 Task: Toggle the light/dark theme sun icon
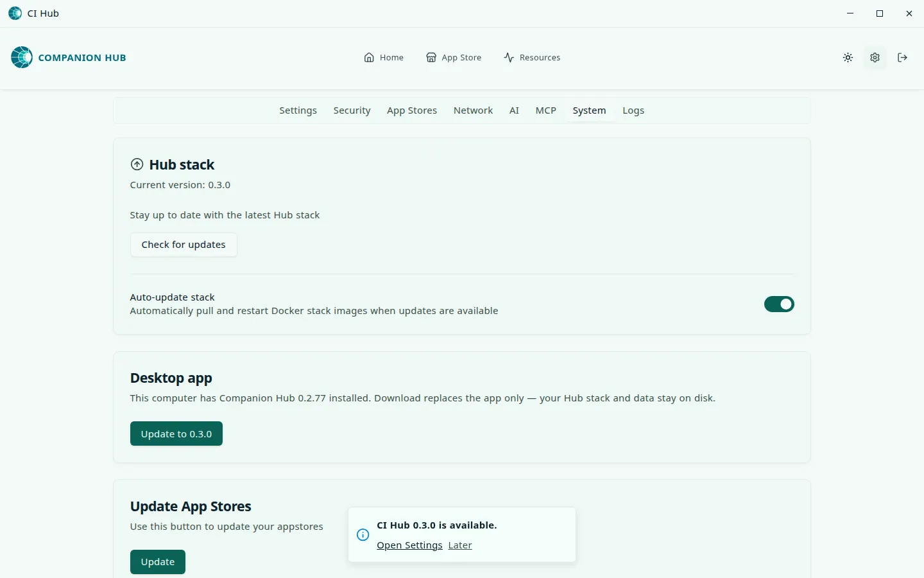coord(848,58)
